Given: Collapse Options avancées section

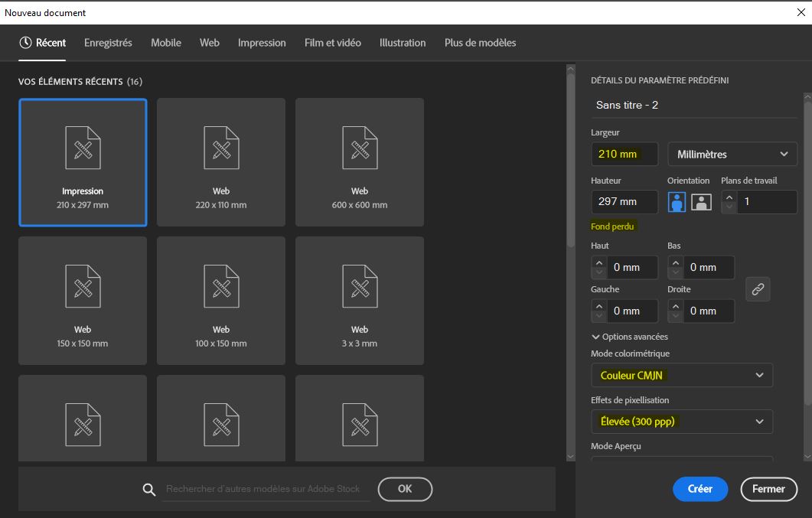Looking at the screenshot, I should (x=630, y=337).
